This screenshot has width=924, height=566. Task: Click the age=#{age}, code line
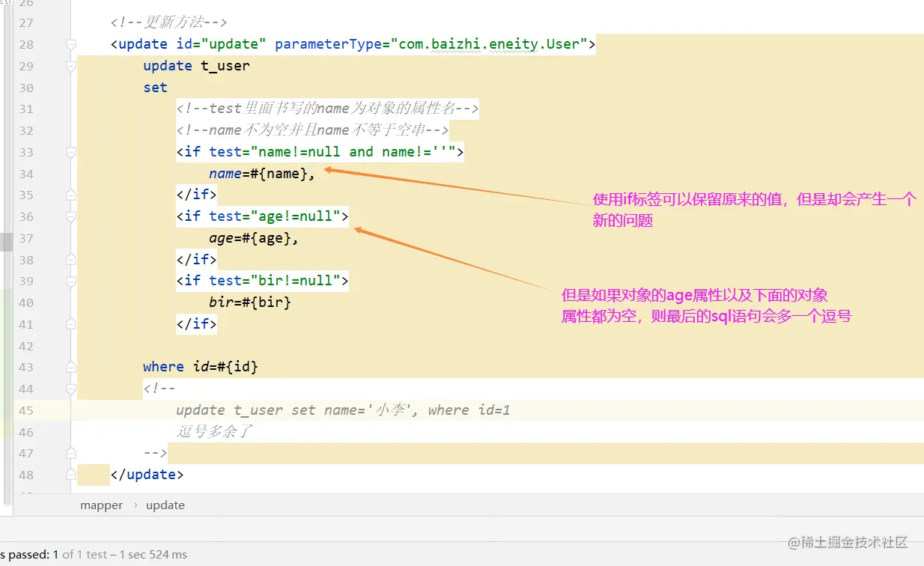coord(254,238)
